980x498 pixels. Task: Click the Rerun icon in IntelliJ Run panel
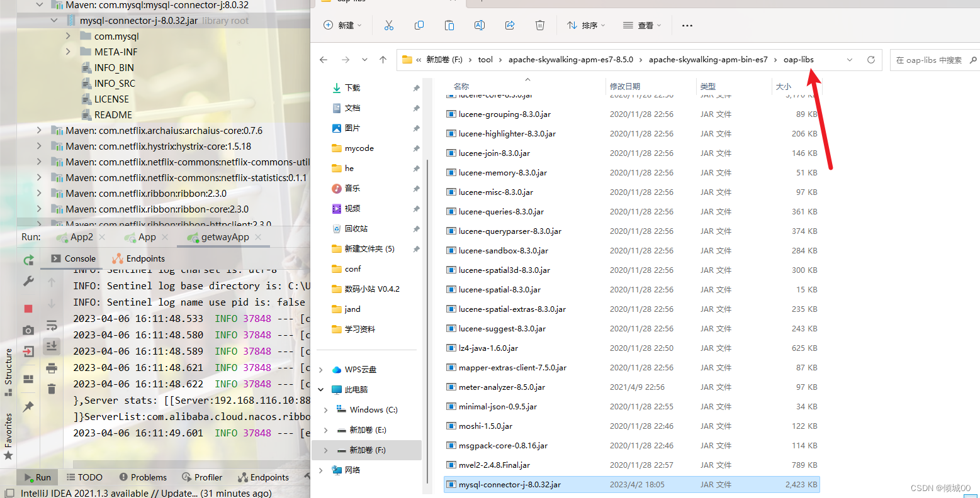28,260
